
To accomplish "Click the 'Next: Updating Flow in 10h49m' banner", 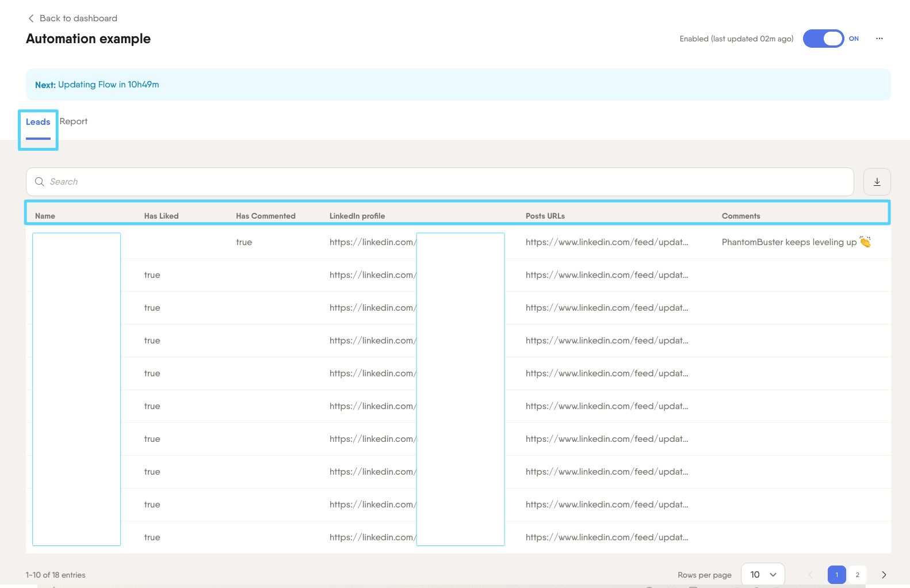I will [458, 85].
